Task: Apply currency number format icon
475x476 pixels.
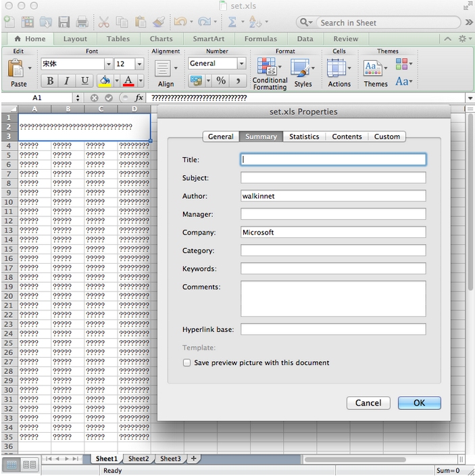Action: point(197,80)
